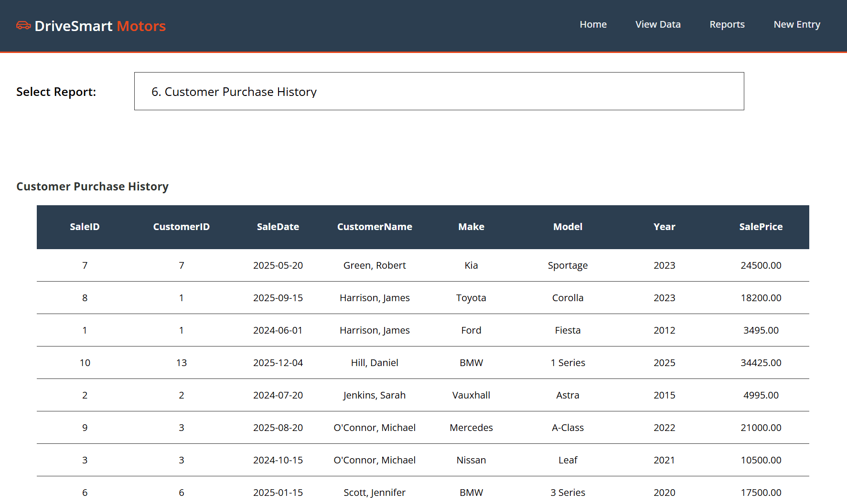
Task: Click the sale date 2024-06-01
Action: click(x=278, y=330)
